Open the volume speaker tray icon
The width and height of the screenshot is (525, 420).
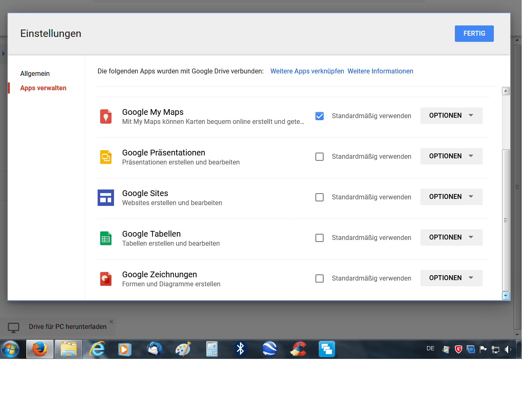[508, 349]
